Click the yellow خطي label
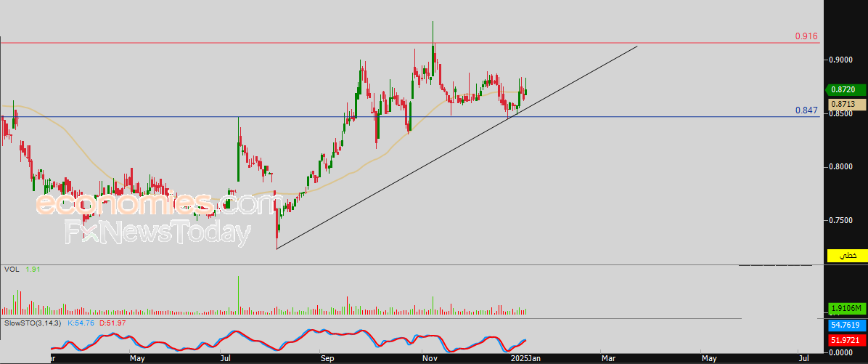 tap(846, 256)
